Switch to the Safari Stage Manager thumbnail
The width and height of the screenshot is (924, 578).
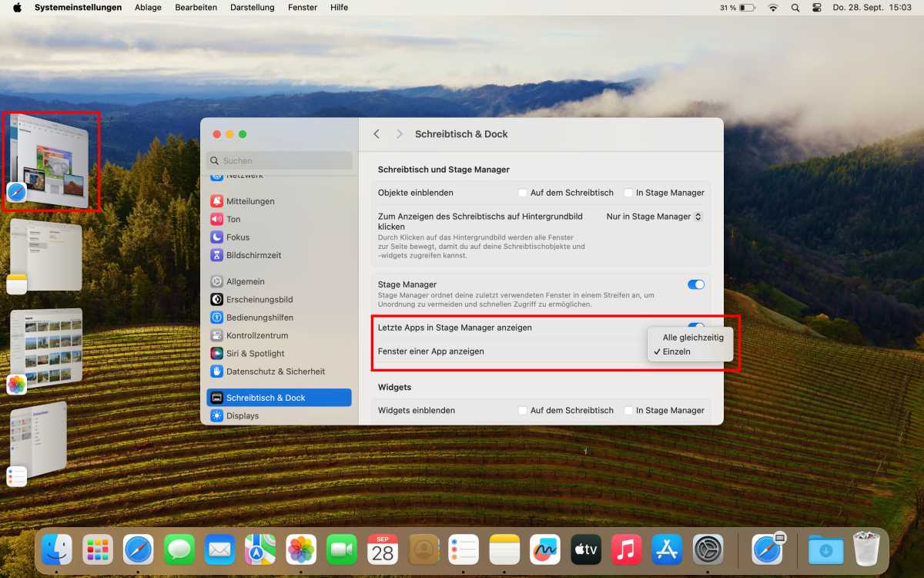pos(51,160)
